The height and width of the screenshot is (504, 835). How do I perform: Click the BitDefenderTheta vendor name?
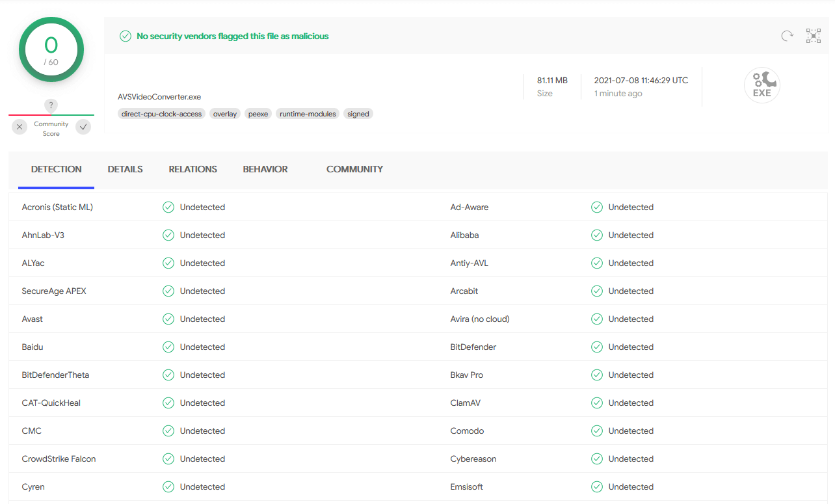click(55, 375)
